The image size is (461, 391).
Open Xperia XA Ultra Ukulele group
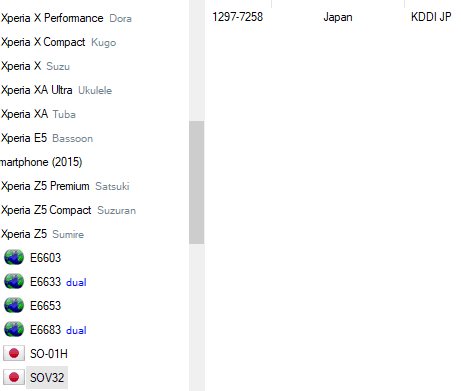pos(56,90)
